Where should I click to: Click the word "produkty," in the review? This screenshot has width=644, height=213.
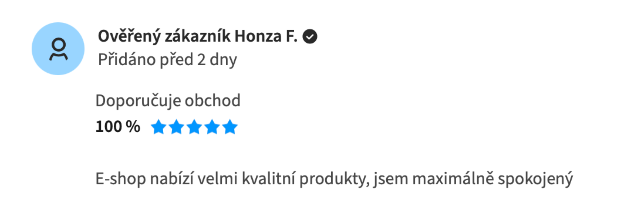pyautogui.click(x=335, y=179)
